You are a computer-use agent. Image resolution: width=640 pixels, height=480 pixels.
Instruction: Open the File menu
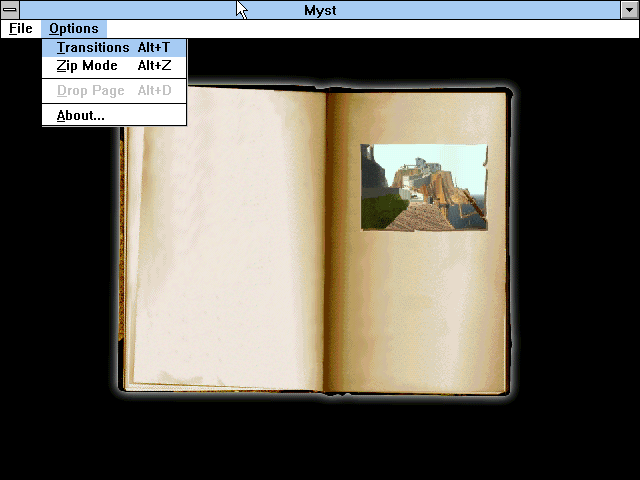point(21,29)
